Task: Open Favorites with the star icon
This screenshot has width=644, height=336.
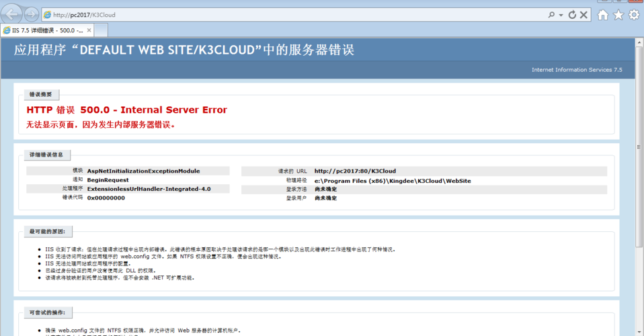Action: (x=618, y=15)
